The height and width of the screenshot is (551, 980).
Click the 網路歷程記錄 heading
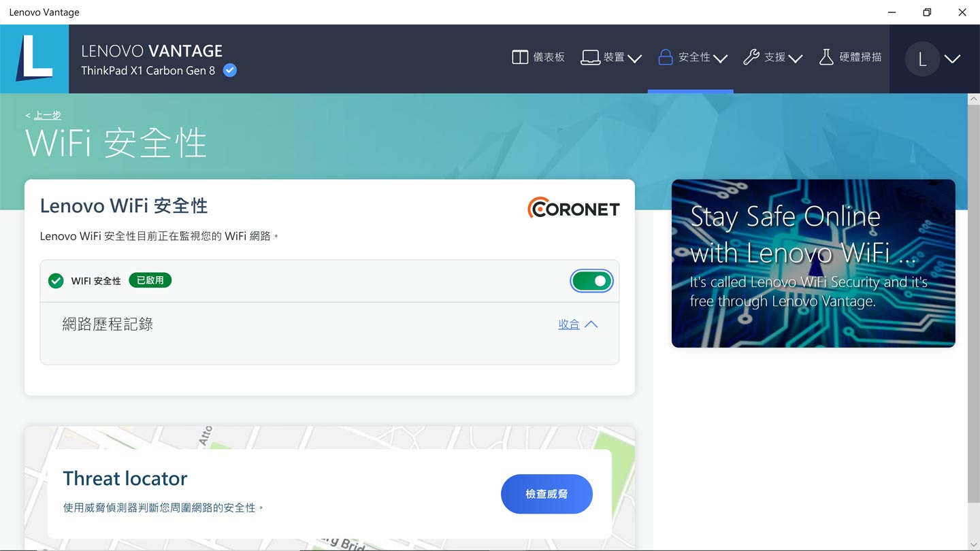click(x=108, y=324)
